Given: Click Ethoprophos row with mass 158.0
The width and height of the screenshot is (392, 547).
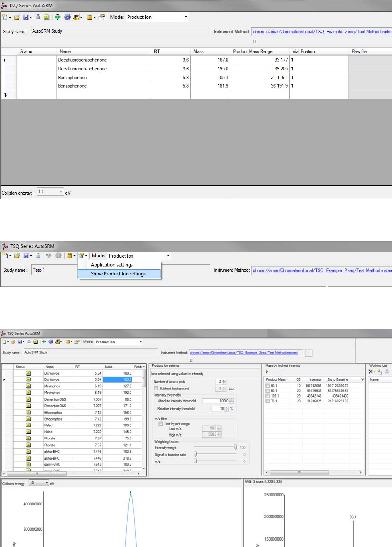Looking at the screenshot, I should pos(73,412).
